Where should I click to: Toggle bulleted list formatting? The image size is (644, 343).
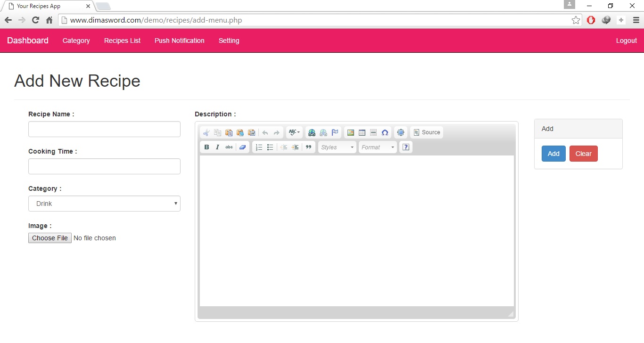(270, 147)
